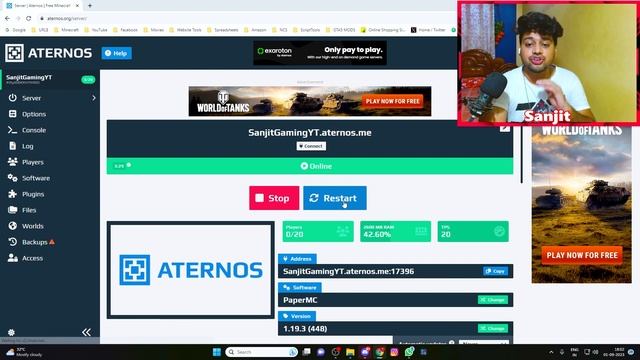The width and height of the screenshot is (640, 360).
Task: Click the Plugins puzzle-piece icon
Action: pos(13,194)
